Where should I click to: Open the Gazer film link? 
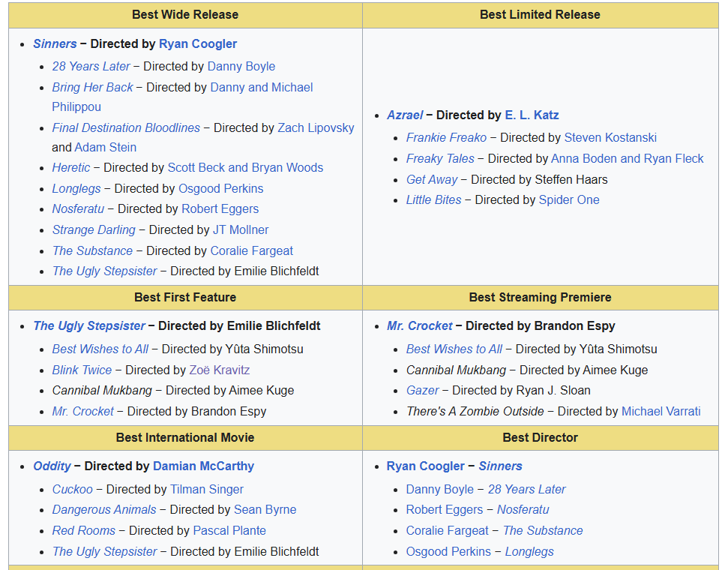tap(423, 391)
